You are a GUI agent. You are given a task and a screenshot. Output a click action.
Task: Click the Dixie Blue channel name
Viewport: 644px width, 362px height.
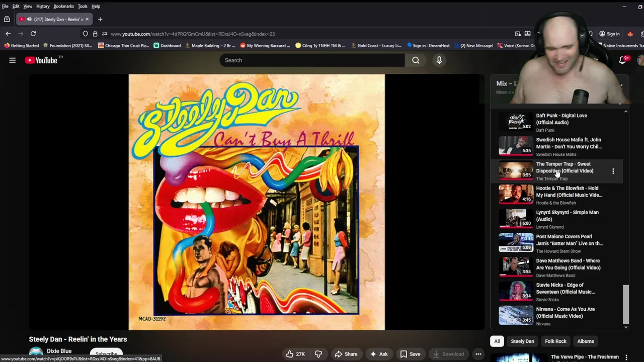pos(59,351)
